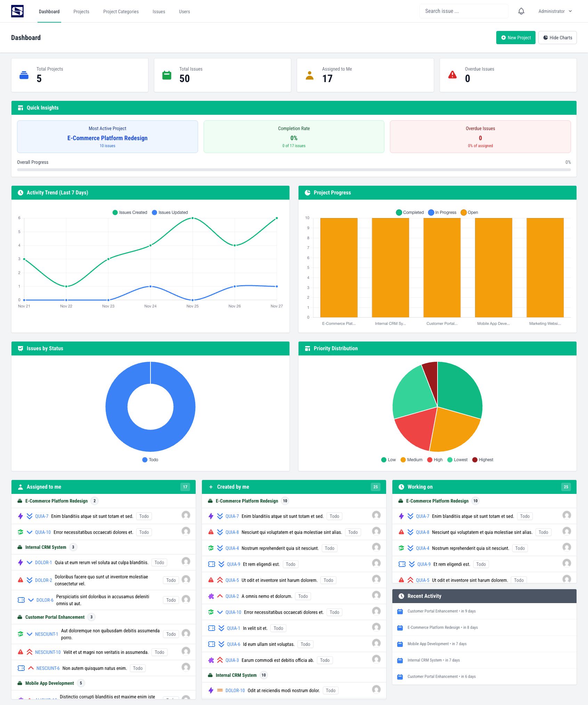
Task: Toggle the Lowest priority legend item
Action: 457,460
